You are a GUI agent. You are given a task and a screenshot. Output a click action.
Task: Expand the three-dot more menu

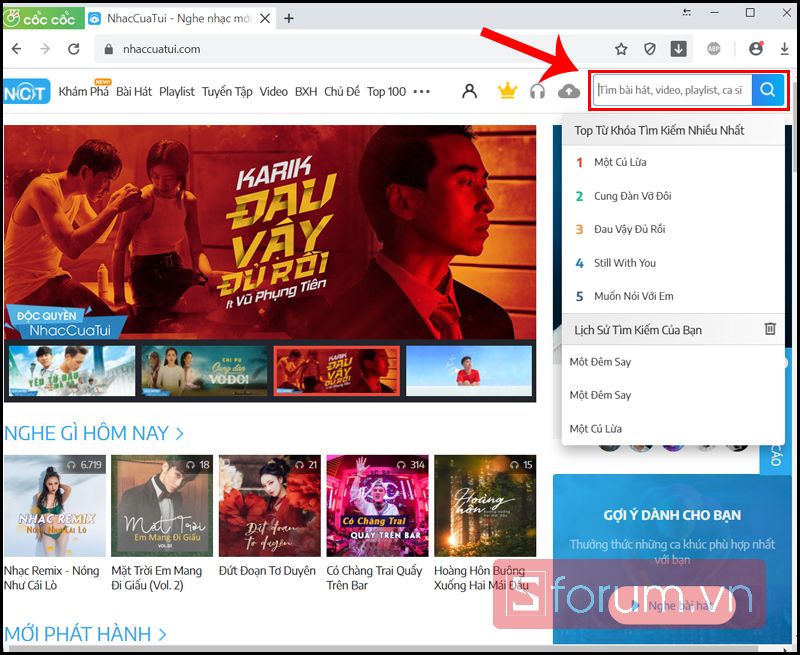point(421,92)
